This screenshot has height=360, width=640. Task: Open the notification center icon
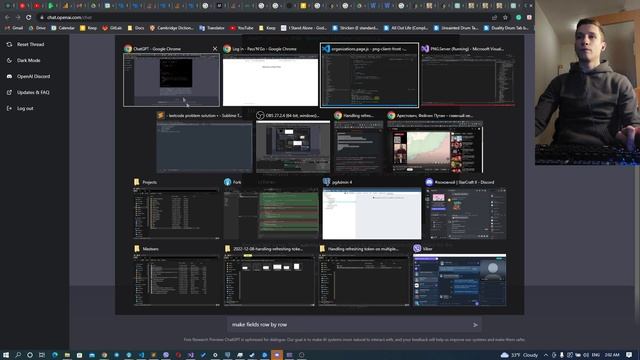coord(629,355)
